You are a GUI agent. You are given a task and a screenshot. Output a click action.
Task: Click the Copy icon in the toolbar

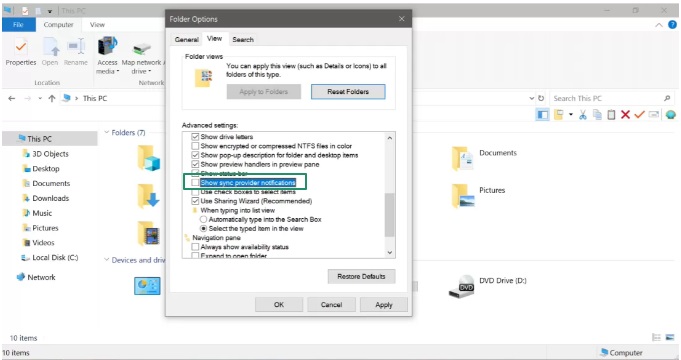(597, 115)
